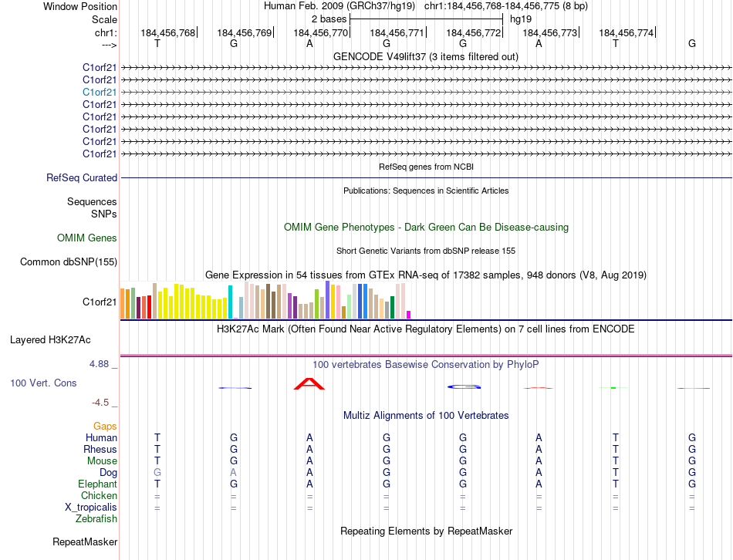Click the Scale bar labeled 2 bases
This screenshot has height=560, width=733.
click(426, 18)
